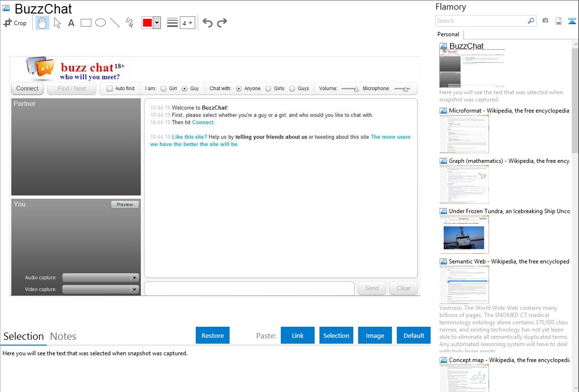
Task: Select the freehand scribble tool
Action: coord(130,23)
